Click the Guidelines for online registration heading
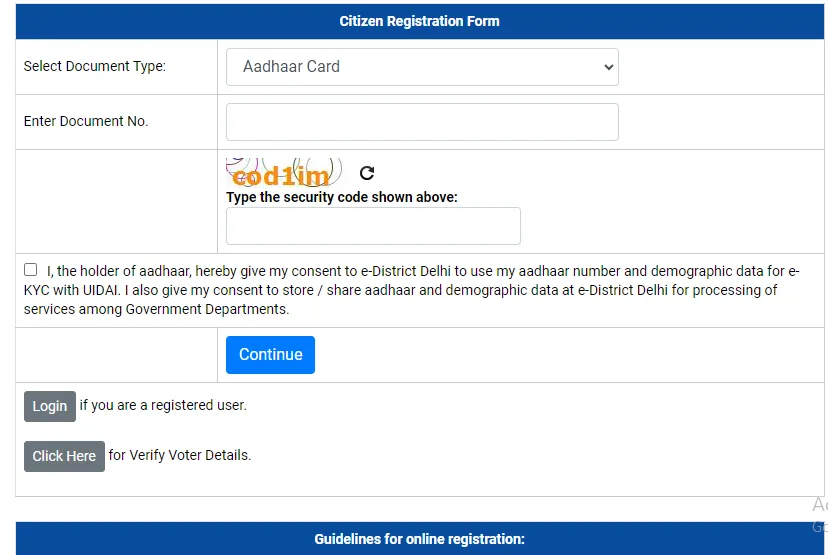This screenshot has height=555, width=828. [x=419, y=539]
